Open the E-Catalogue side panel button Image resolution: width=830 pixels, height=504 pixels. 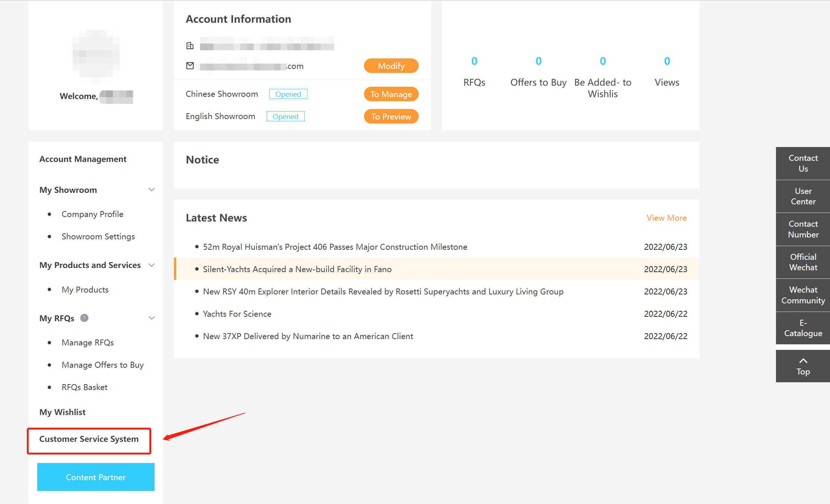803,328
